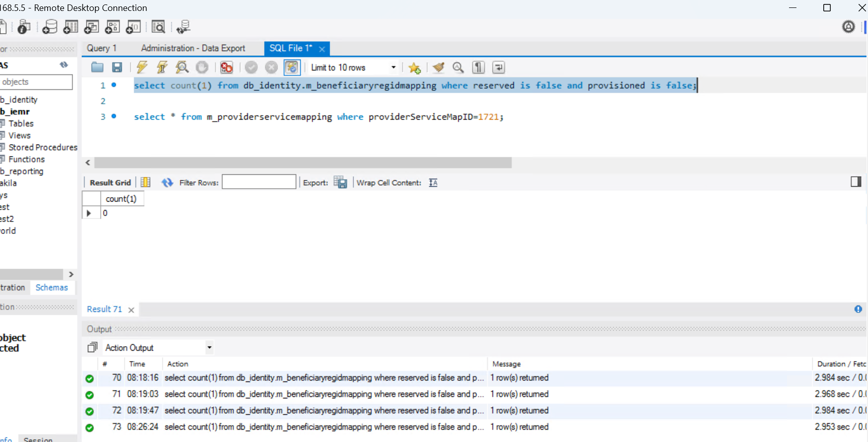Open Find panel with magnifier icon in editor toolbar
Viewport: 868px width, 442px height.
pos(458,68)
